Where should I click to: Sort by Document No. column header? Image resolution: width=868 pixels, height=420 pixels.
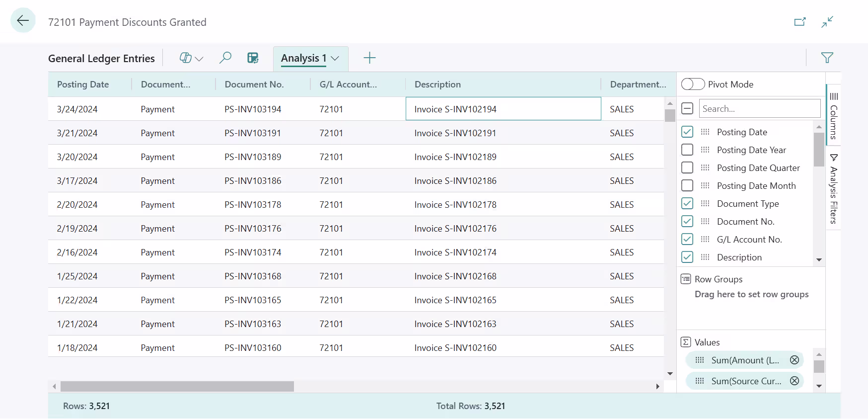(x=254, y=84)
